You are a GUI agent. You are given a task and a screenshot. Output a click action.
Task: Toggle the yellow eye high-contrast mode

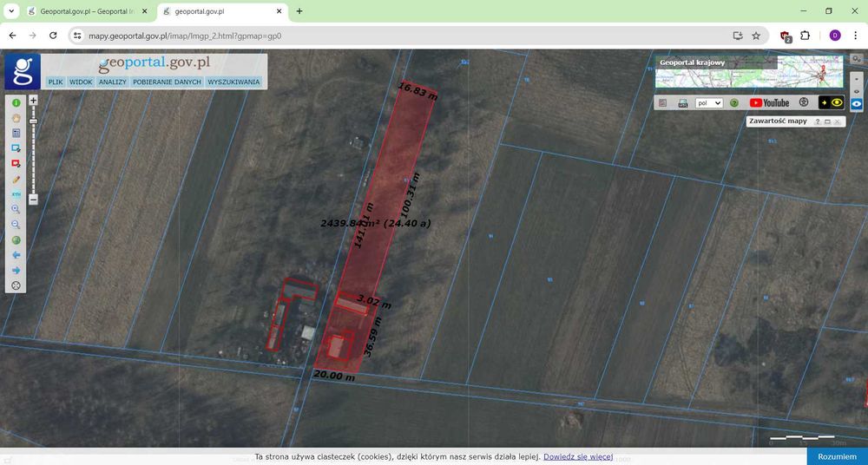tap(831, 102)
